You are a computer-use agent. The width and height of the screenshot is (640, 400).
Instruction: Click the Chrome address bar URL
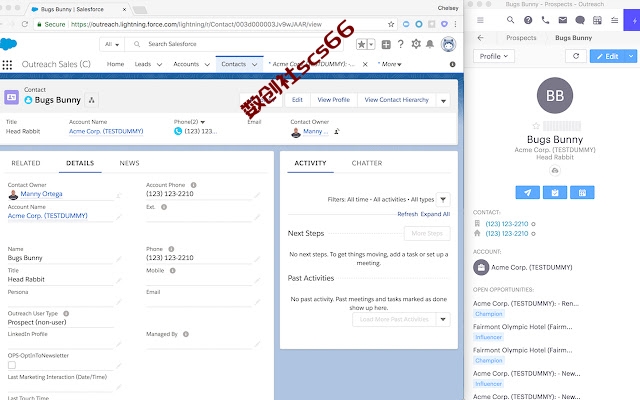(x=196, y=24)
